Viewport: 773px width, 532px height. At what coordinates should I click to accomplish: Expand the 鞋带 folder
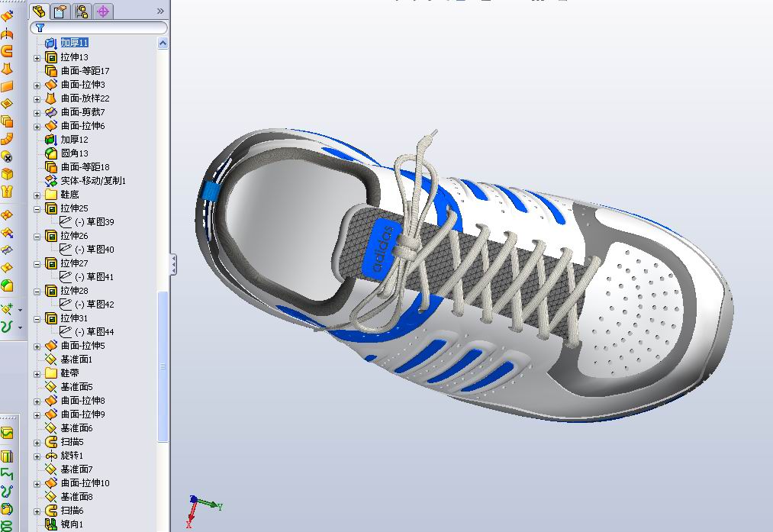[x=37, y=374]
